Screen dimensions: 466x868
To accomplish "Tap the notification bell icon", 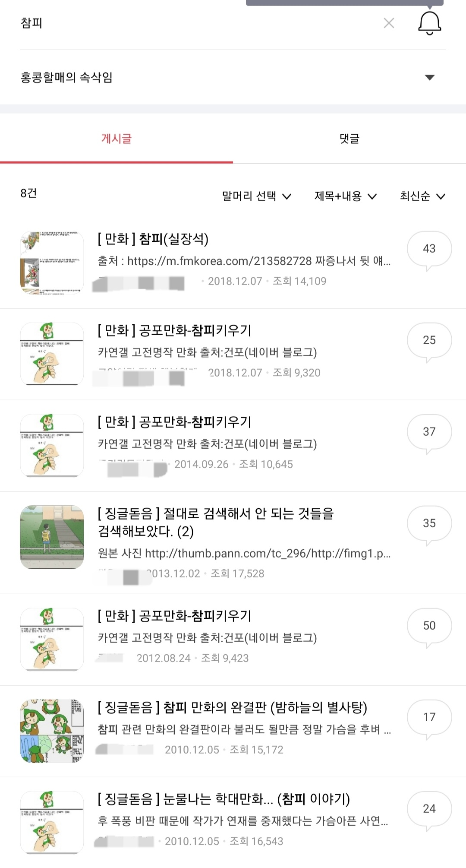I will (429, 23).
